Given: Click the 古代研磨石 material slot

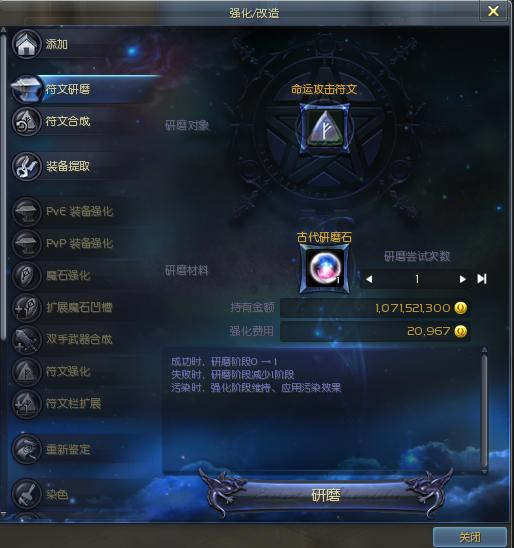Looking at the screenshot, I should point(324,268).
